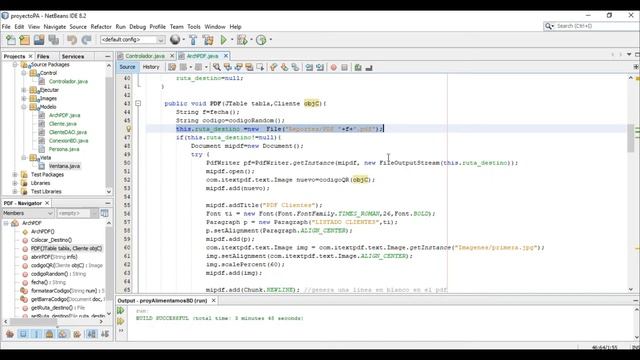Run the project with the green play icon
Image resolution: width=640 pixels, height=360 pixels.
224,40
